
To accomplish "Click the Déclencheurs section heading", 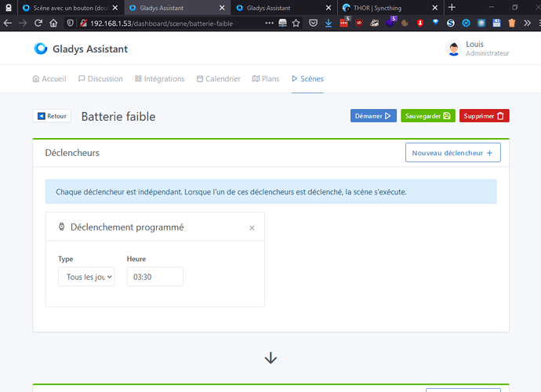I will [x=72, y=153].
